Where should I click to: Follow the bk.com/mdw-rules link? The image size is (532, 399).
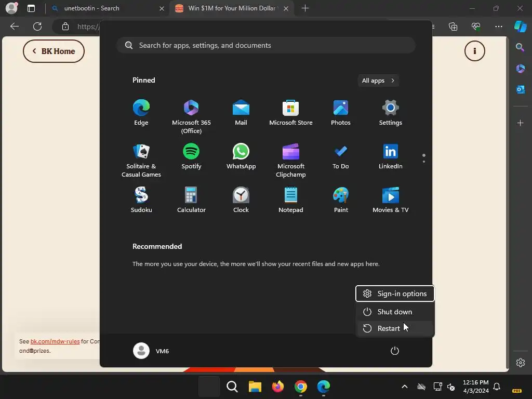click(55, 341)
